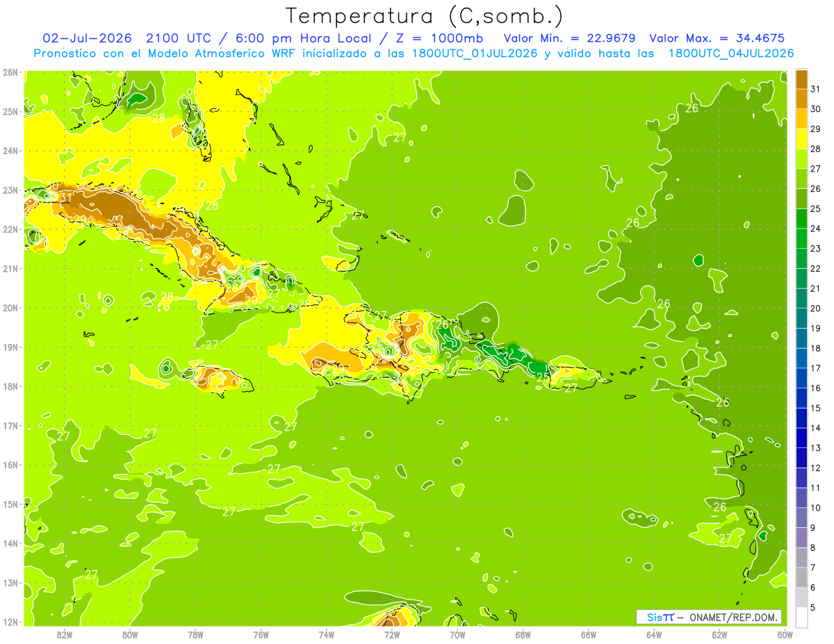Click the 18N latitude axis label
The image size is (834, 644).
[x=10, y=386]
